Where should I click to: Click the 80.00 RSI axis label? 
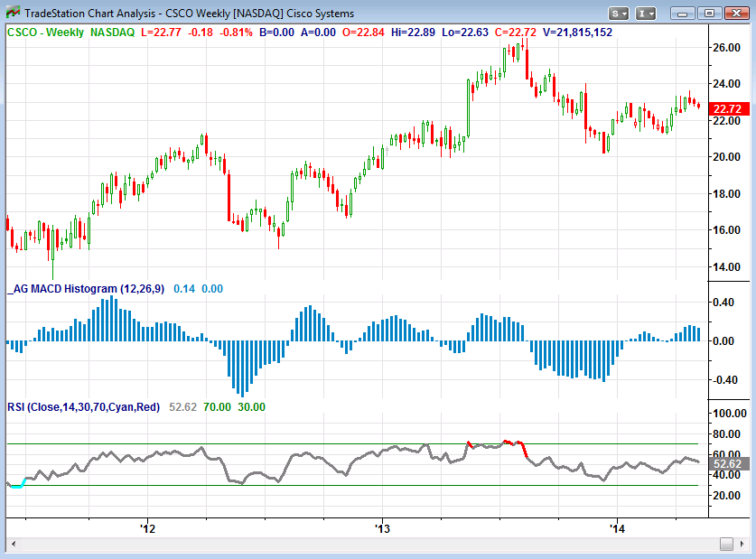(x=726, y=433)
